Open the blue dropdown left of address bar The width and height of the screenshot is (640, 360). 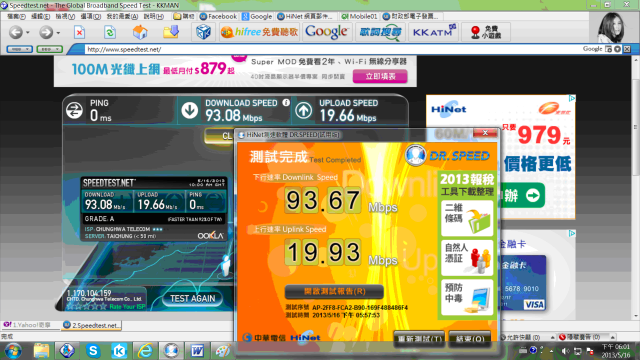(x=19, y=49)
